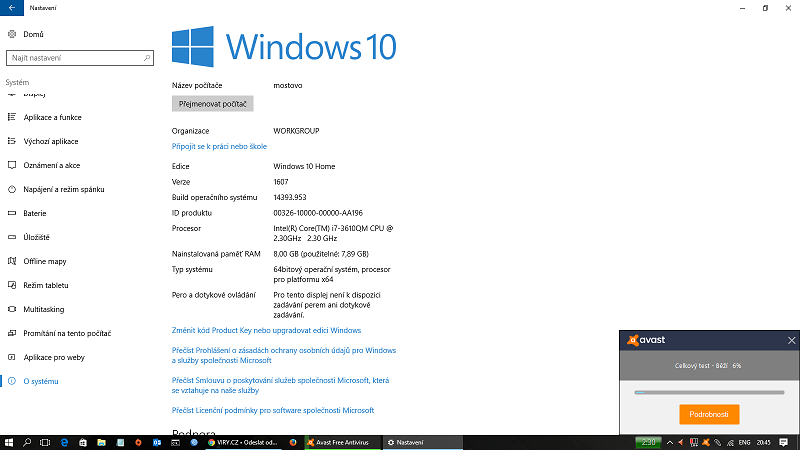800x450 pixels.
Task: Click the Baterie sidebar icon
Action: 11,213
